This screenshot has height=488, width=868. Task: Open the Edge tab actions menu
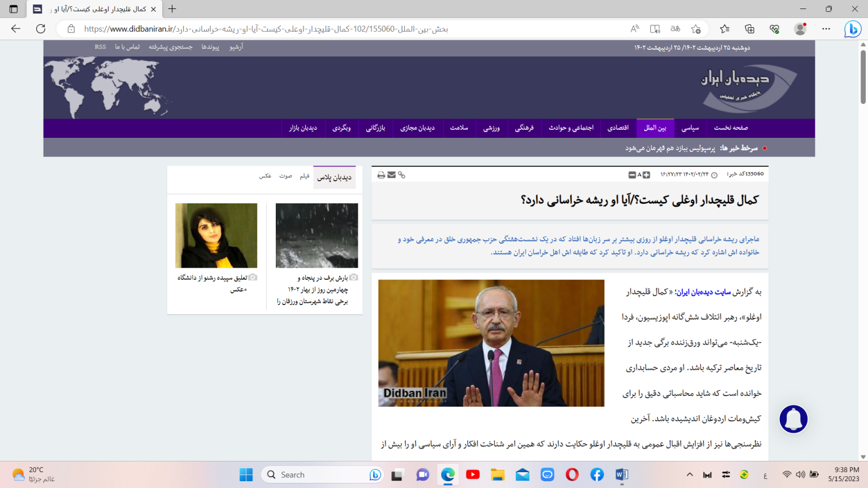(14, 9)
